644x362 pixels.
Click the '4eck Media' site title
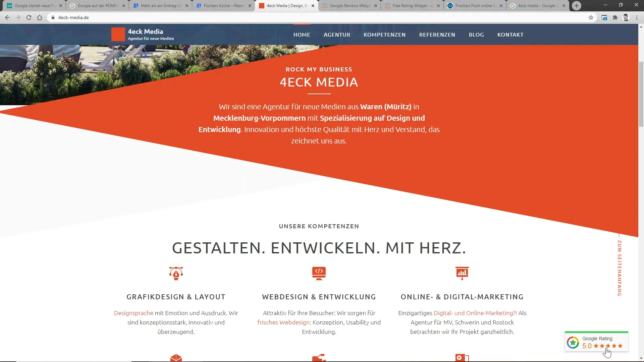(x=145, y=32)
